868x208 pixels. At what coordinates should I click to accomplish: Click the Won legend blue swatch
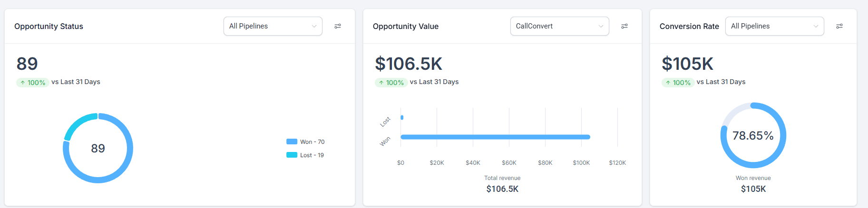click(292, 142)
